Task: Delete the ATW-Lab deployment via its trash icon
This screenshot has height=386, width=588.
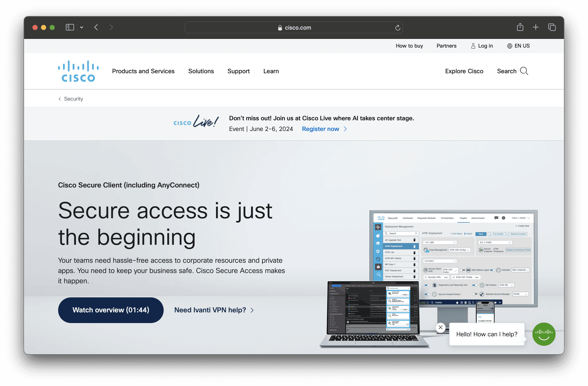Action: 415,252
